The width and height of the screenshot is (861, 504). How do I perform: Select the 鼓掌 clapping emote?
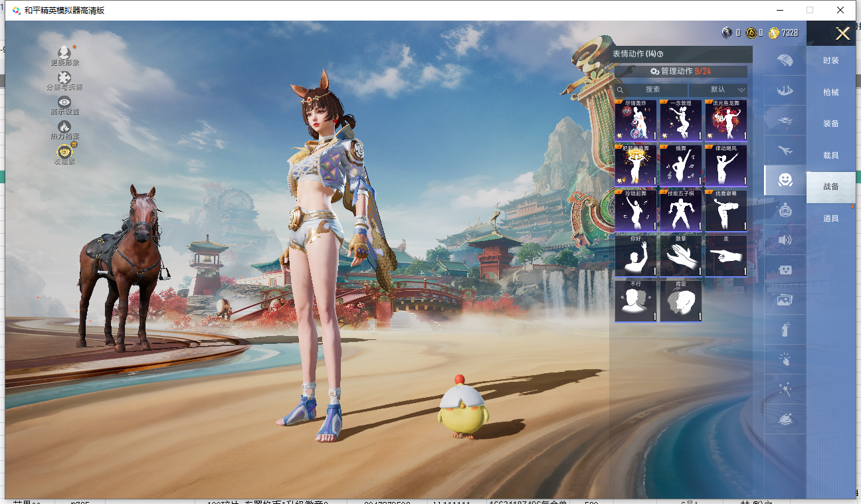680,256
